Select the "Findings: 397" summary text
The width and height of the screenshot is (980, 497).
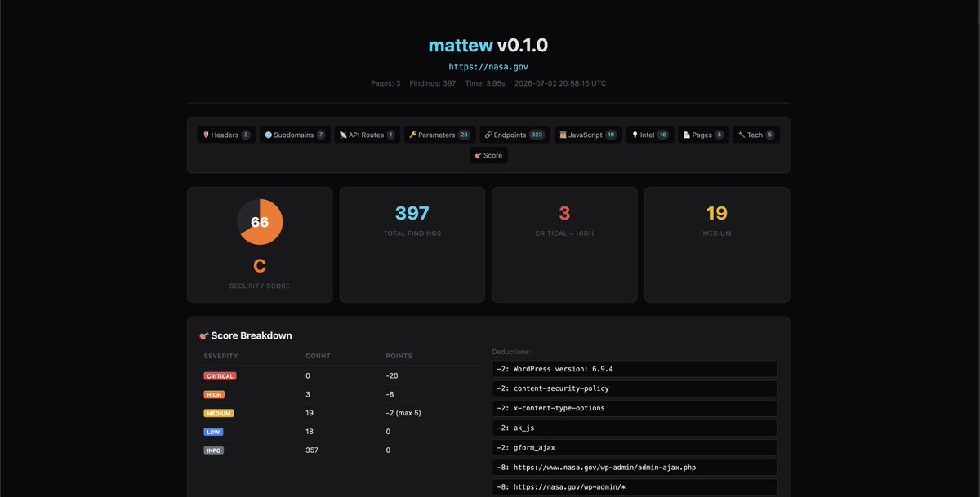433,83
